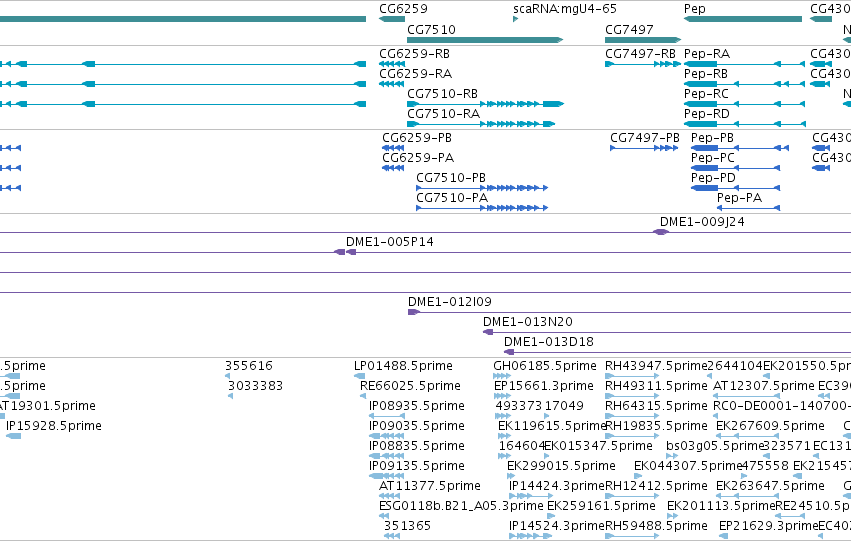Click the Pep gene label
851x541 pixels.
(694, 9)
